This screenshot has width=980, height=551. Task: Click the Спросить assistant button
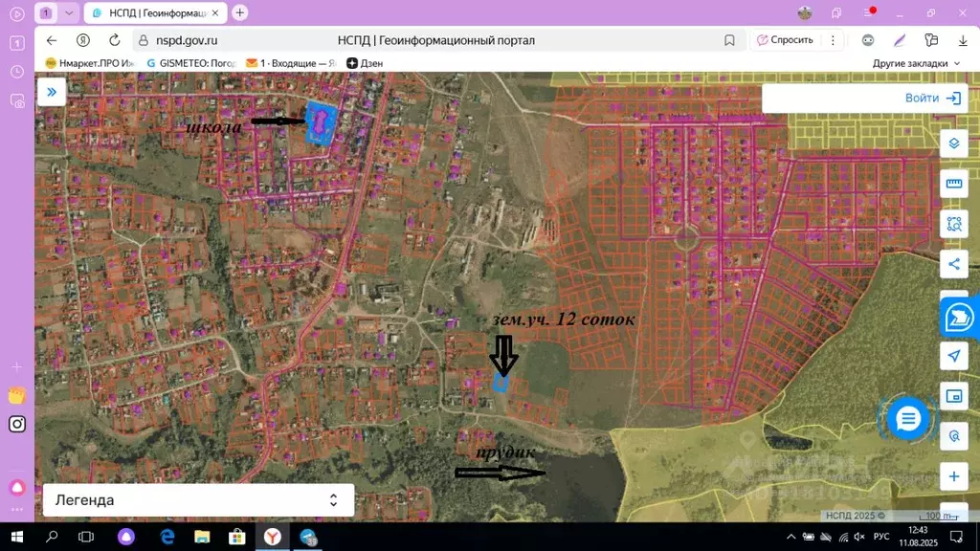pos(785,40)
